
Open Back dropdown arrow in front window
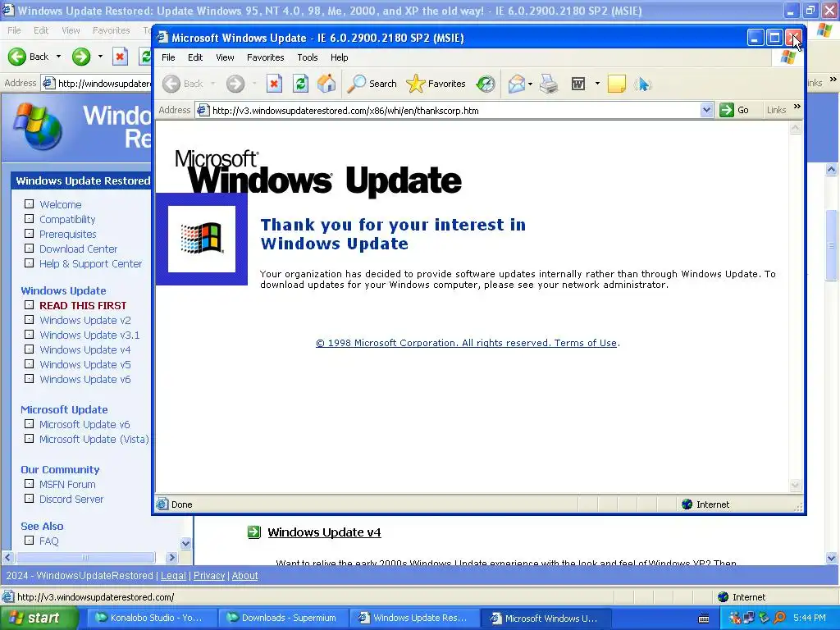click(x=212, y=84)
